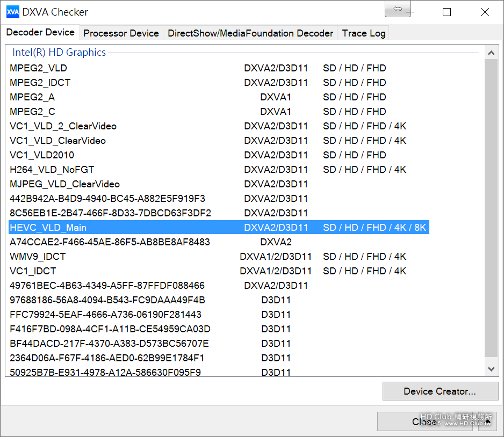504x437 pixels.
Task: Select the 8C56EB1E-2B47-466F-8D33-7DBCD63F3DF2 row
Action: 219,213
